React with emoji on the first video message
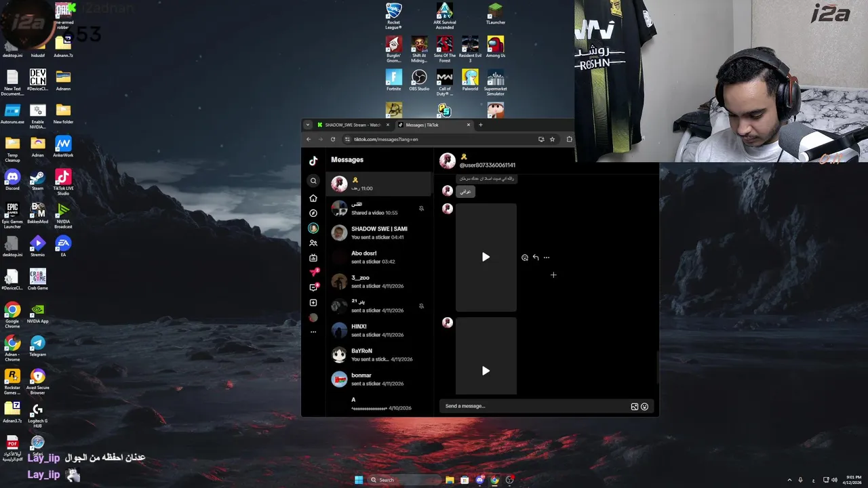This screenshot has height=488, width=868. point(525,258)
